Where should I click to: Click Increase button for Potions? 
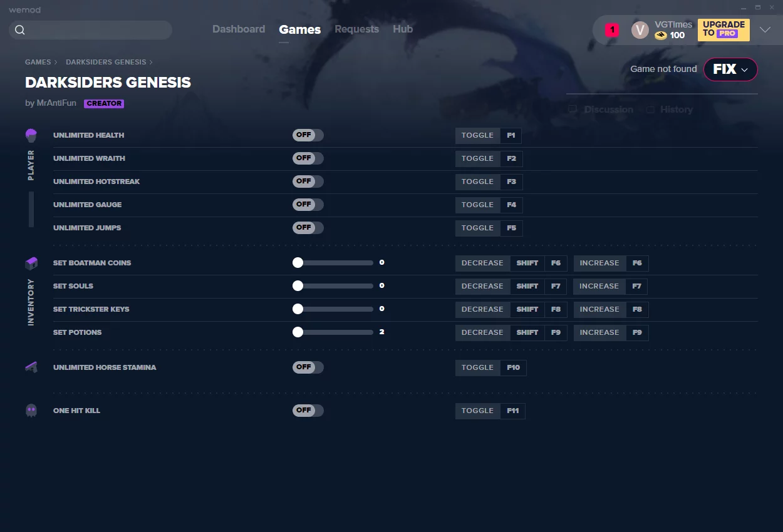click(599, 332)
